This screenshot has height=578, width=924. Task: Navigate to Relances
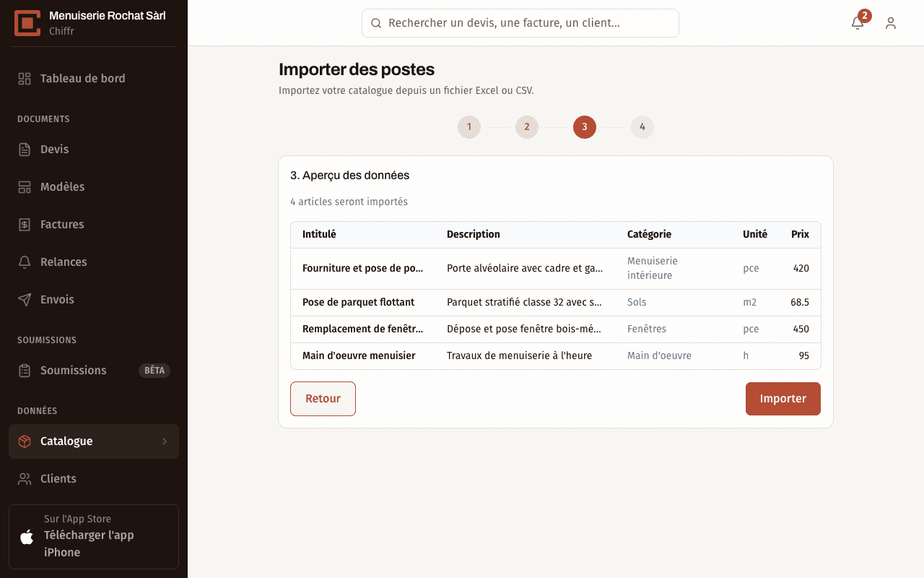tap(94, 262)
